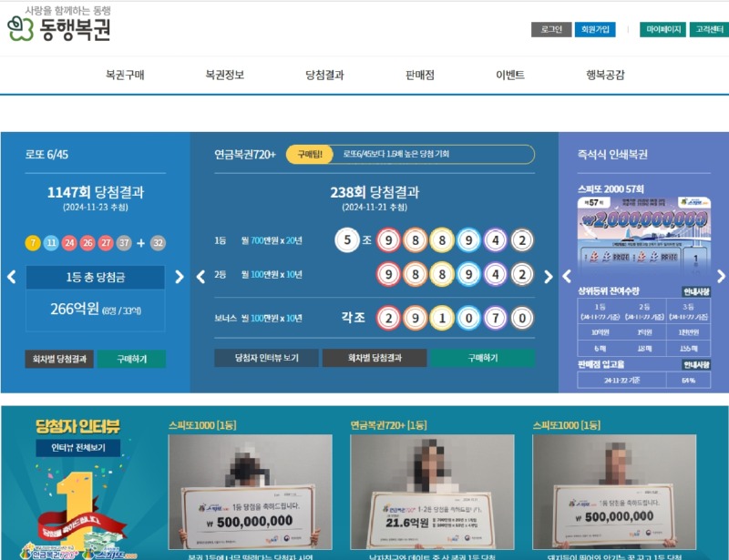Click 인터뷰 전체보기 button
Image resolution: width=729 pixels, height=560 pixels.
(78, 447)
